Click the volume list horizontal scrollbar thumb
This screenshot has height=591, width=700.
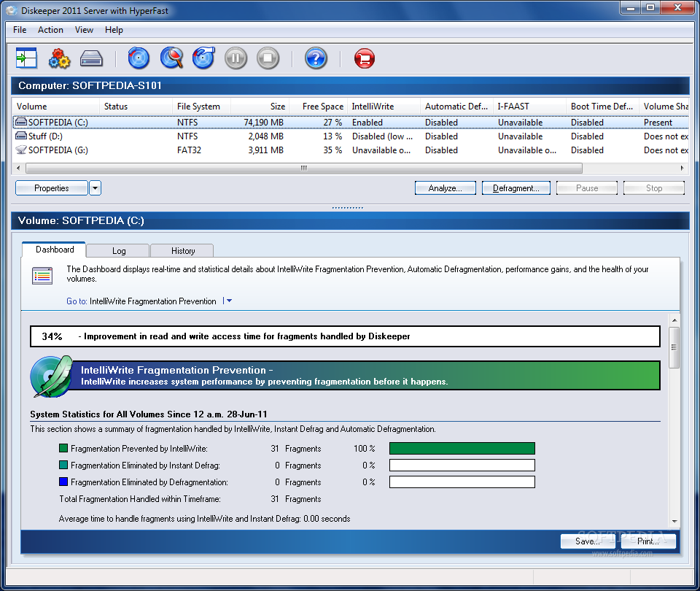point(304,168)
